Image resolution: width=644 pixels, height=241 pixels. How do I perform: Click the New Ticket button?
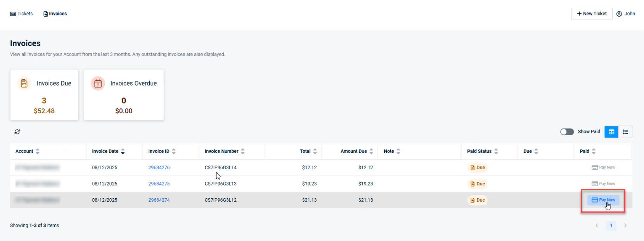[592, 14]
